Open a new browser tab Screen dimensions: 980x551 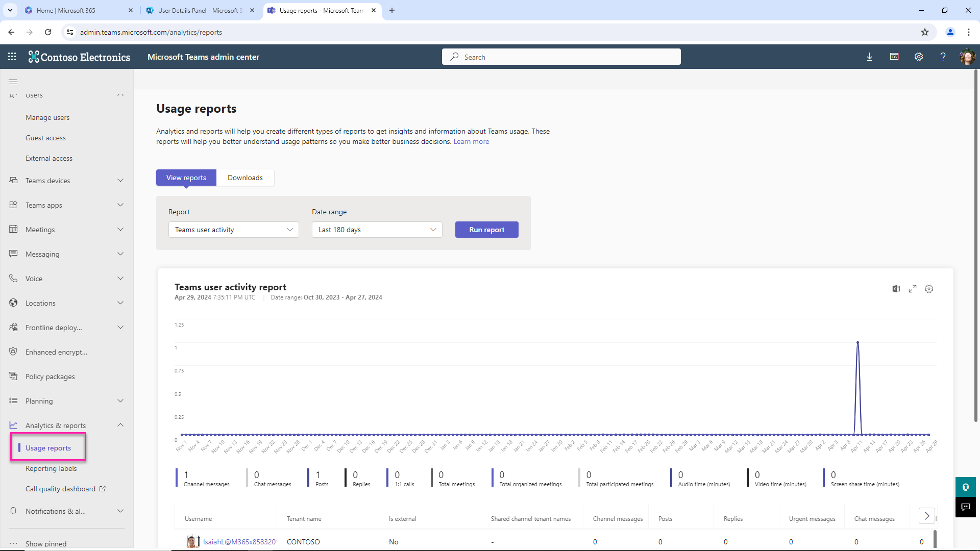pos(392,10)
